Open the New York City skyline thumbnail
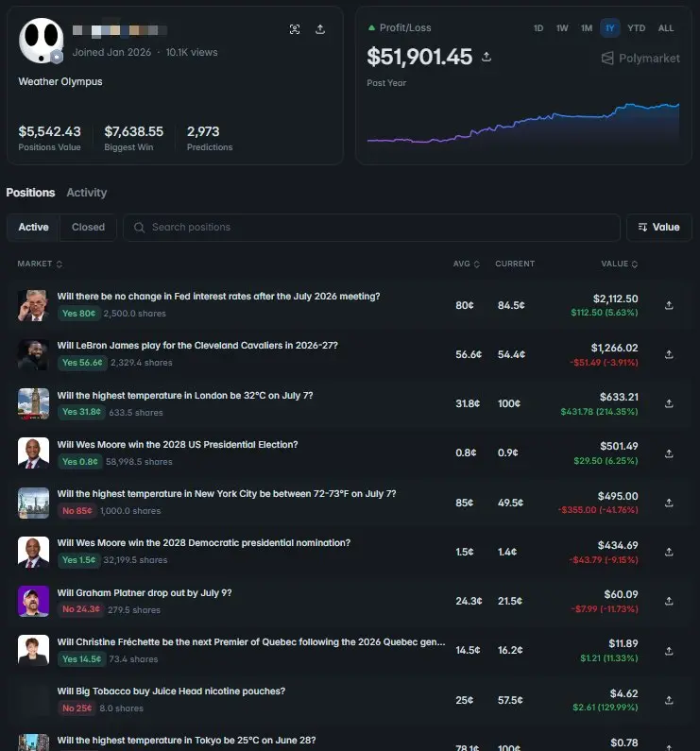 point(34,503)
